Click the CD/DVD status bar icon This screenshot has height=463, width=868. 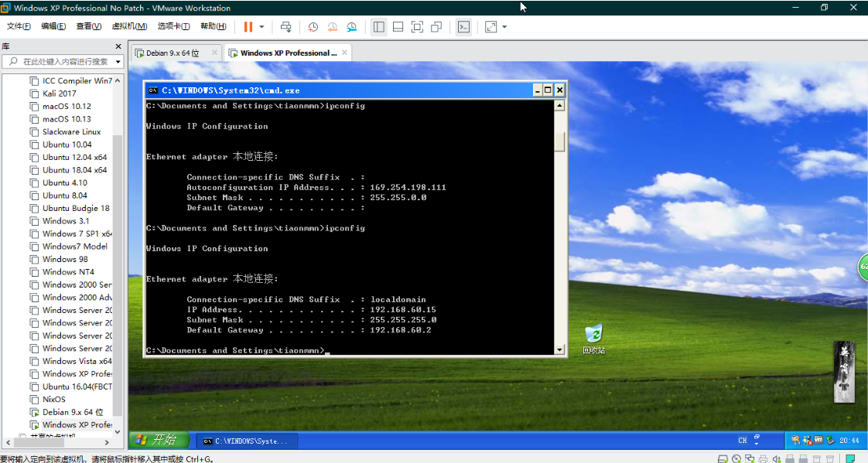(x=736, y=458)
